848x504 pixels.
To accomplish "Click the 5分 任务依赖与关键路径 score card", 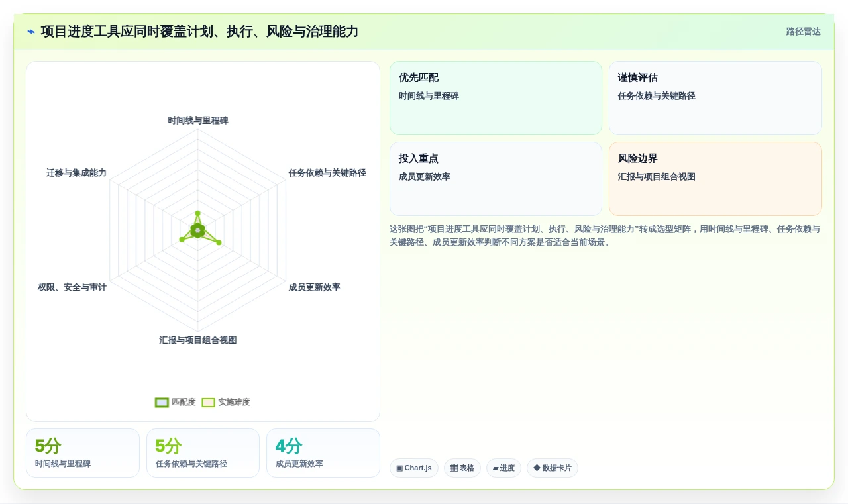I will [203, 453].
